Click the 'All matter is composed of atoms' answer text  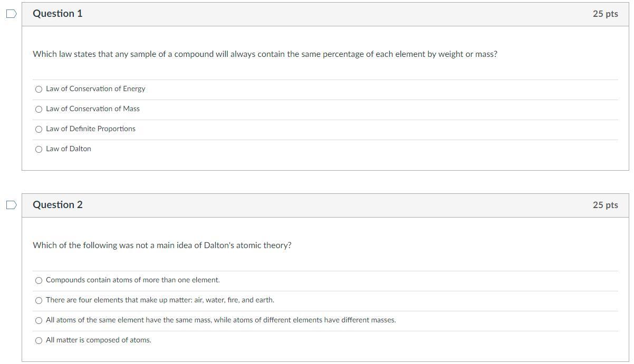tap(99, 340)
